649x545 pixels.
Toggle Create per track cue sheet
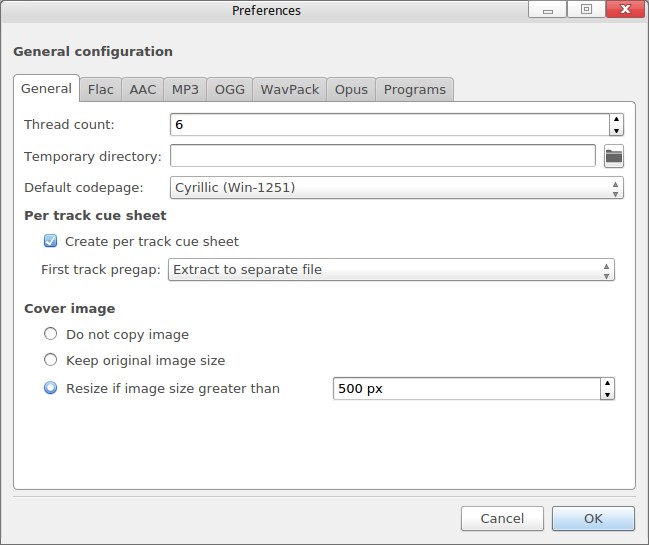pyautogui.click(x=51, y=241)
